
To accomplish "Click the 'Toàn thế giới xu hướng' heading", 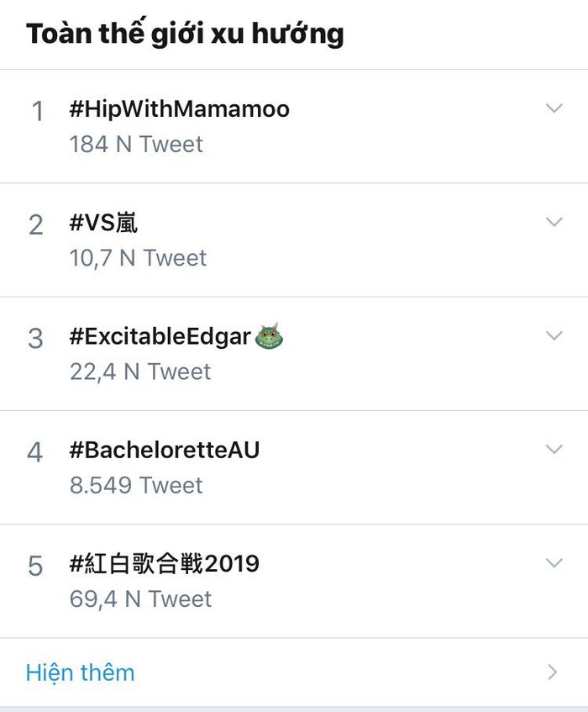I will click(185, 34).
